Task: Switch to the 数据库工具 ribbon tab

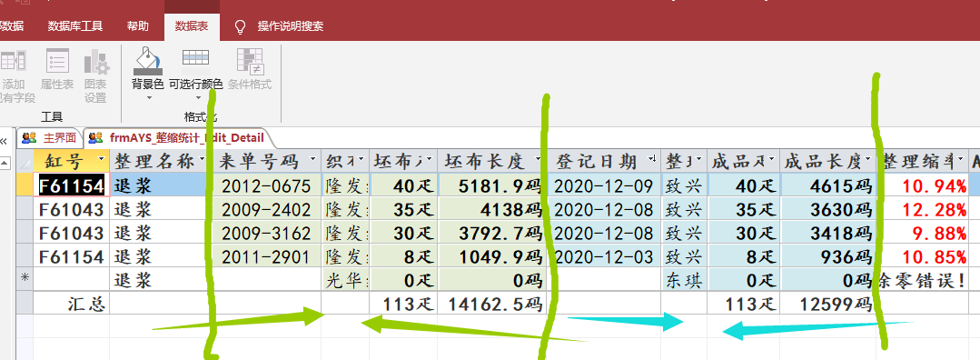Action: pyautogui.click(x=75, y=26)
